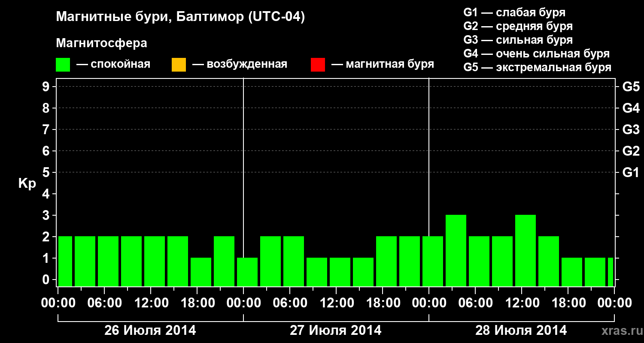
Task: Click the '— возбужденная' legend label
Action: (x=240, y=64)
